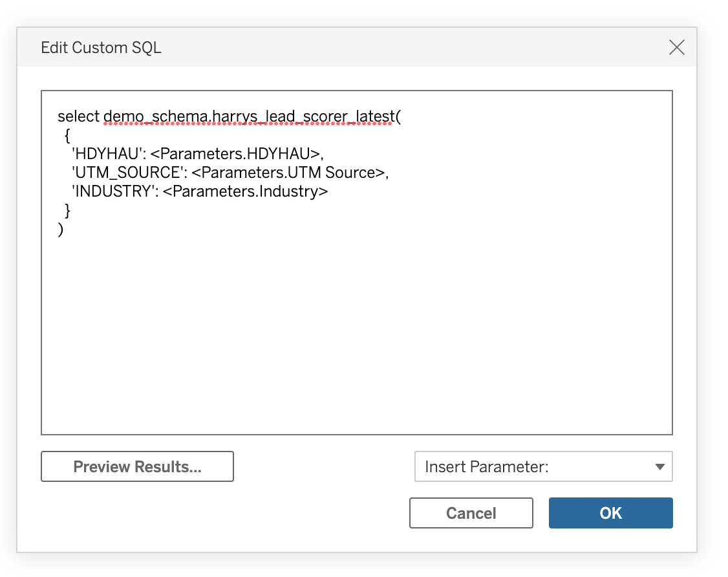728x577 pixels.
Task: Click the Preview Results button
Action: tap(138, 466)
